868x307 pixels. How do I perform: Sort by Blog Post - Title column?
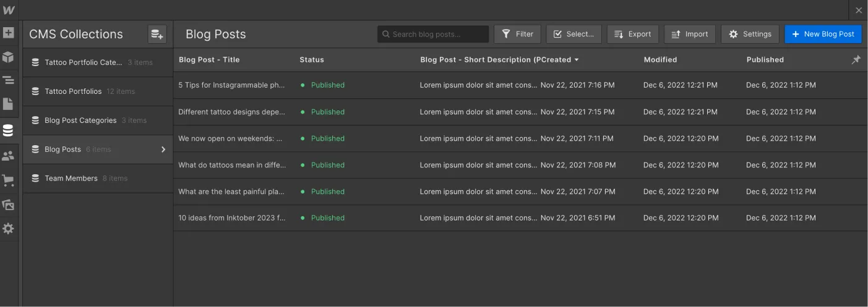point(209,60)
